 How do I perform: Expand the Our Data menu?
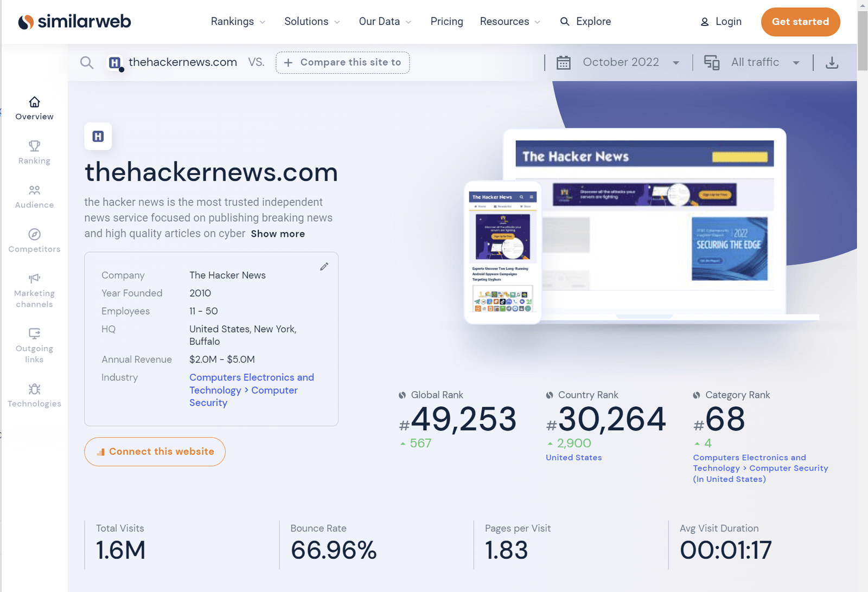click(385, 22)
